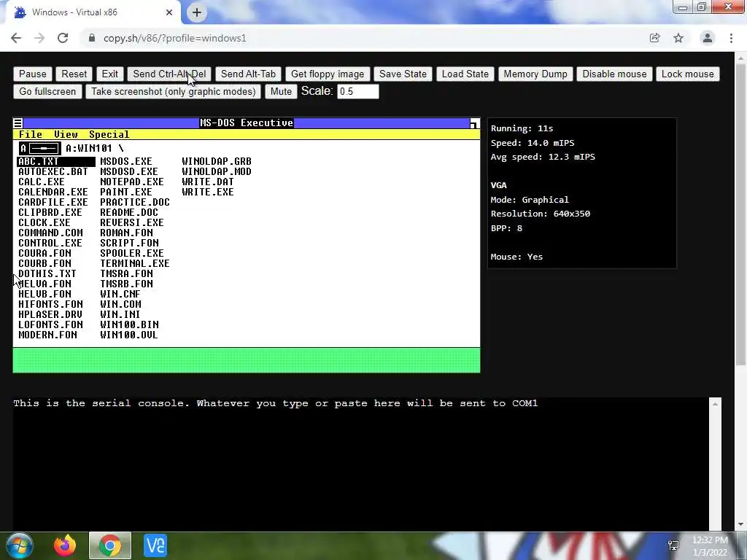The height and width of the screenshot is (560, 747).
Task: Click the Memory Dump button
Action: (535, 74)
